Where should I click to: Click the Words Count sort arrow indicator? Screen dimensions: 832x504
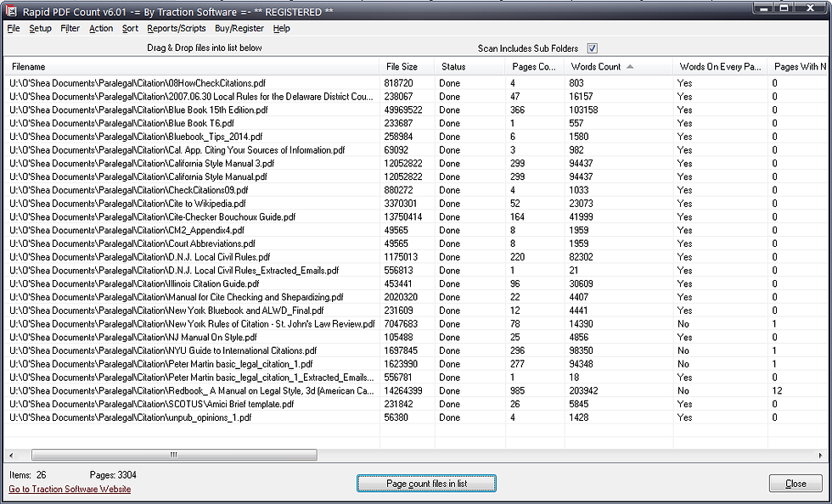point(630,67)
